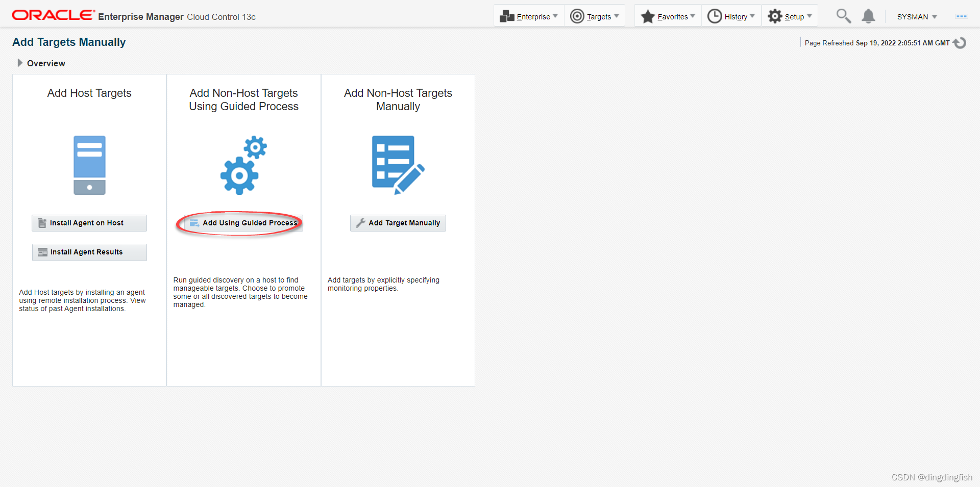The image size is (980, 487).
Task: Click the Page Refreshed timestamp text
Action: point(877,43)
